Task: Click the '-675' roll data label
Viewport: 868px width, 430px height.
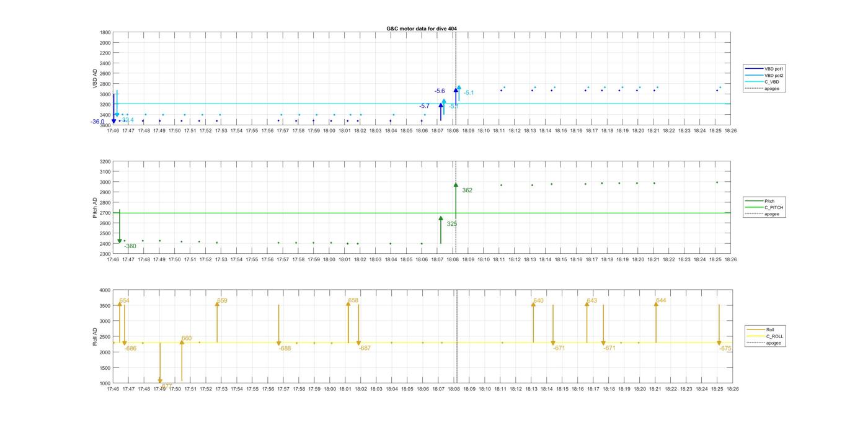Action: tap(725, 349)
